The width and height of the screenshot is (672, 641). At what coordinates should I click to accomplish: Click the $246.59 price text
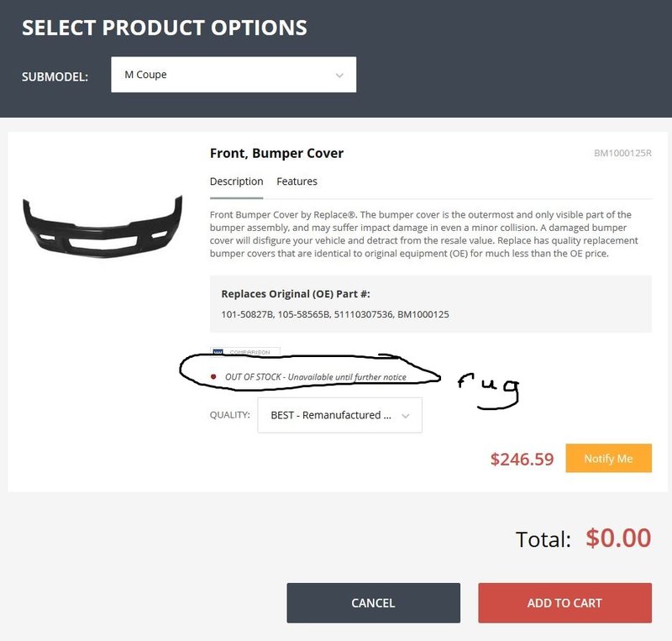[522, 459]
